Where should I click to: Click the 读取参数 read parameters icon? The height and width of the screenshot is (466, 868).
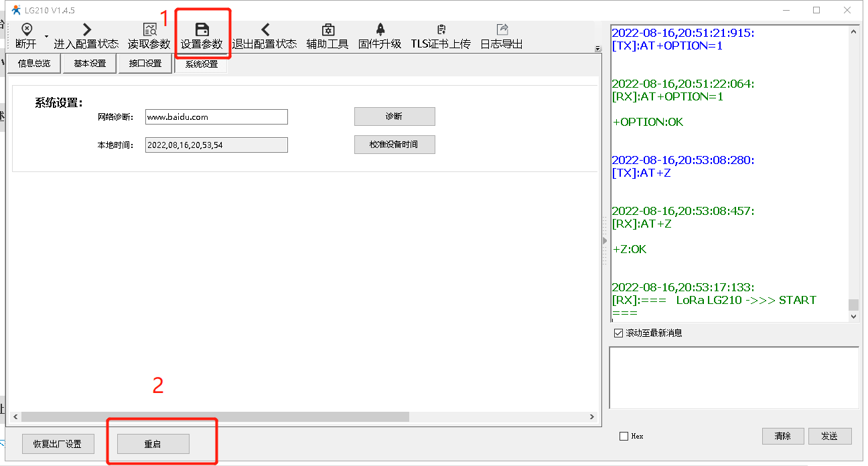point(149,29)
